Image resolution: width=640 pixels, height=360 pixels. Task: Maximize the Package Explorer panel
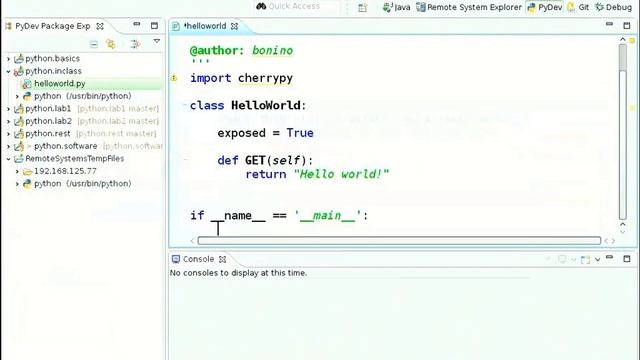click(154, 26)
